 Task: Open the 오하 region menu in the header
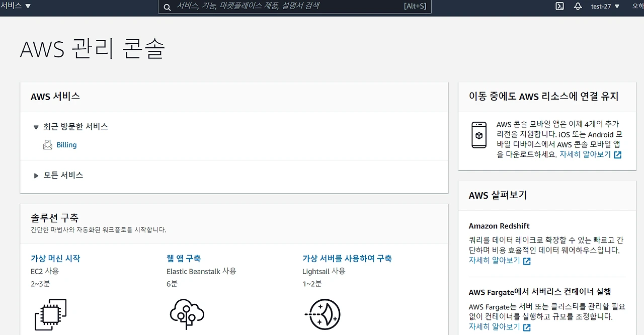638,6
